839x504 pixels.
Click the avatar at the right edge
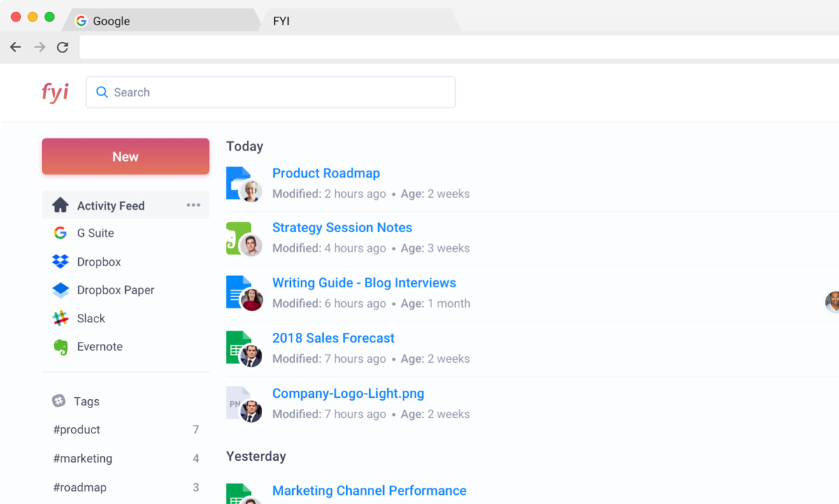833,302
